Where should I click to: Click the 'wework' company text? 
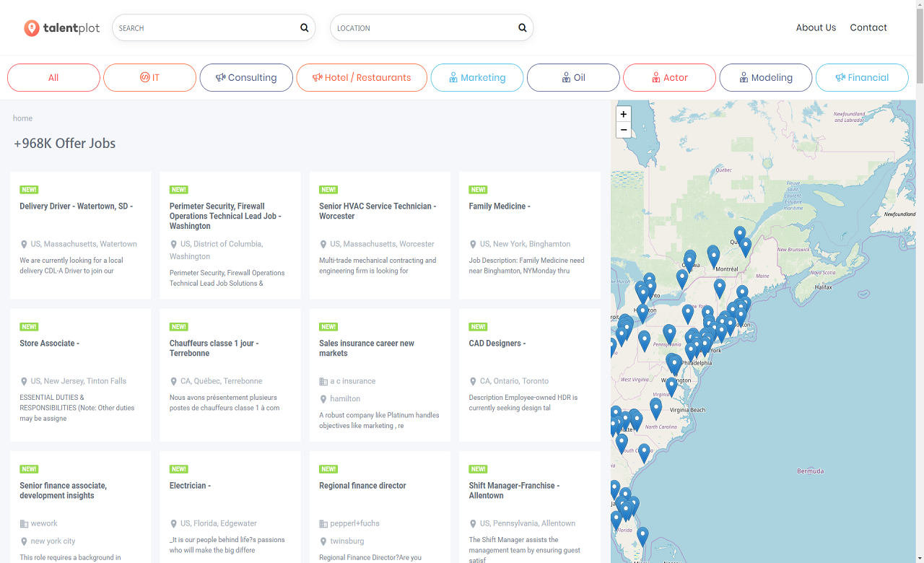[44, 524]
